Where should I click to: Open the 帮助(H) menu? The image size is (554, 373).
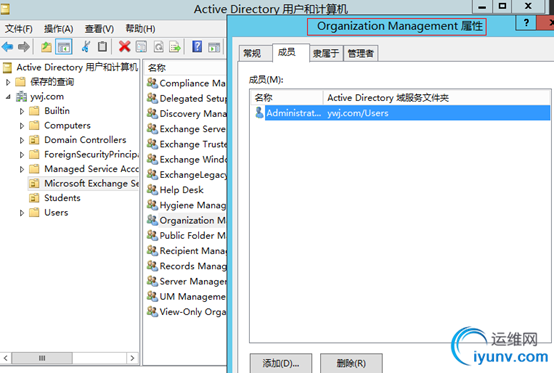point(140,29)
